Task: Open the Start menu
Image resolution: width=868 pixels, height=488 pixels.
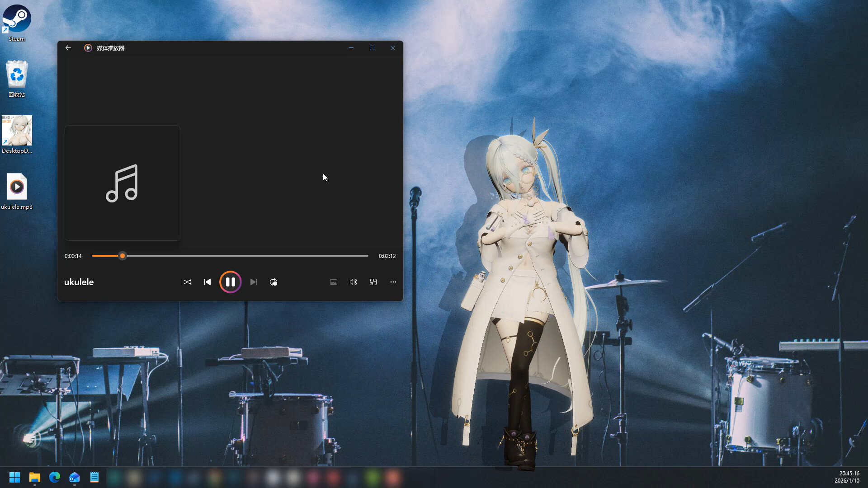Action: click(14, 477)
